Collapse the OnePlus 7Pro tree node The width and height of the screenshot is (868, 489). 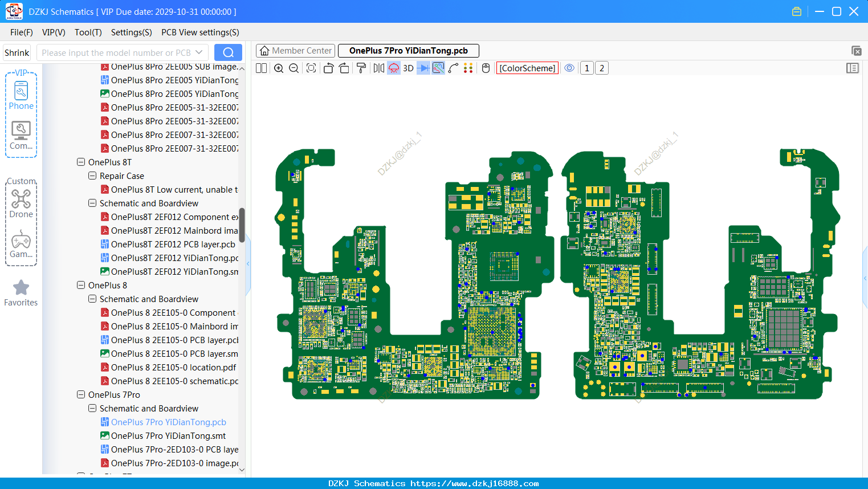[x=81, y=394]
